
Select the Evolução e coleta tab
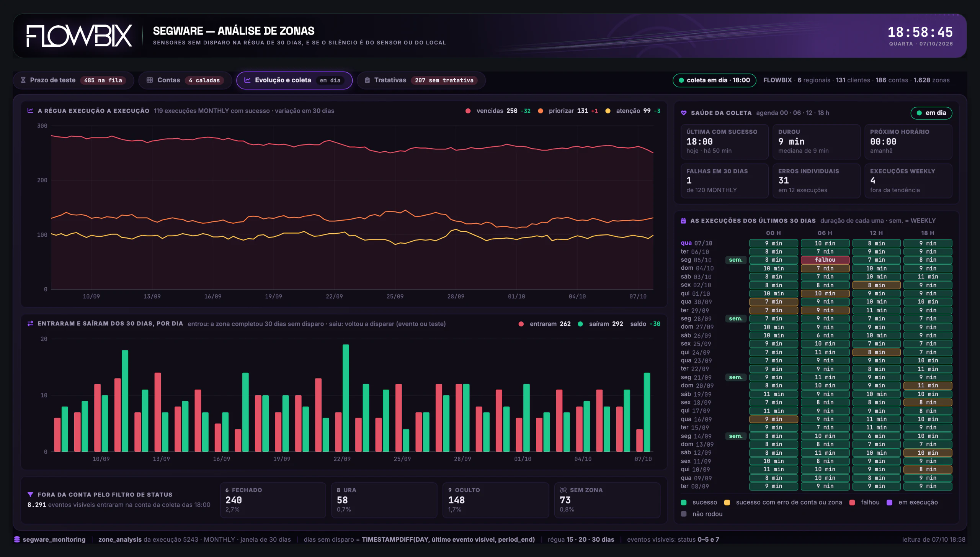294,80
